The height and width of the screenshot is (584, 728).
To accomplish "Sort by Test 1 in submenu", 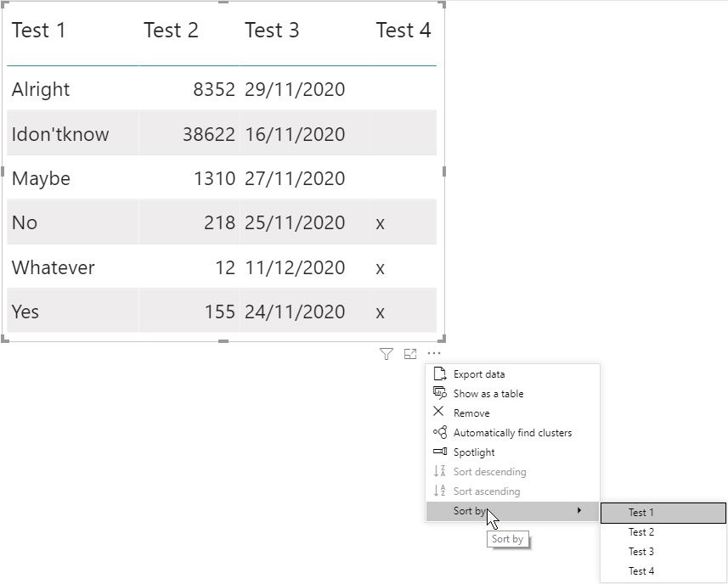I will point(663,513).
